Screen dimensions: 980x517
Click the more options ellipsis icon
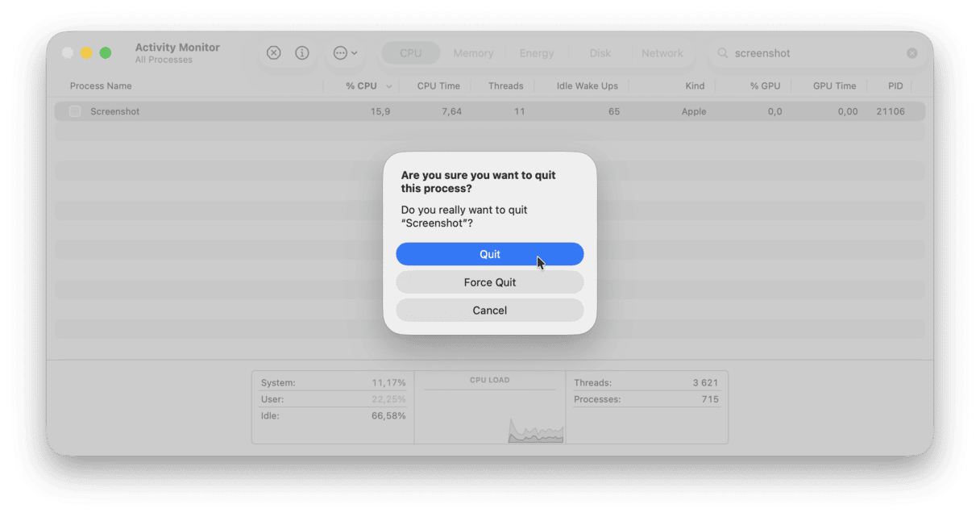[x=342, y=52]
